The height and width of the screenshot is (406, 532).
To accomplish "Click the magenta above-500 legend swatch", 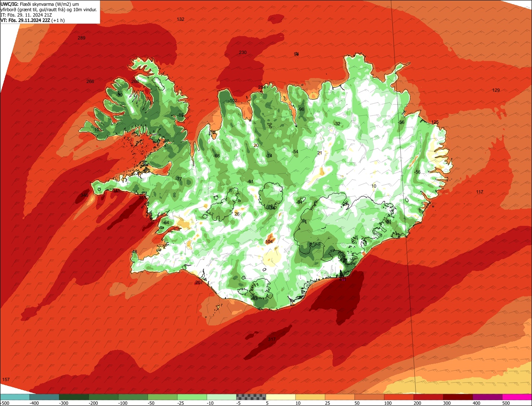I will click(517, 397).
